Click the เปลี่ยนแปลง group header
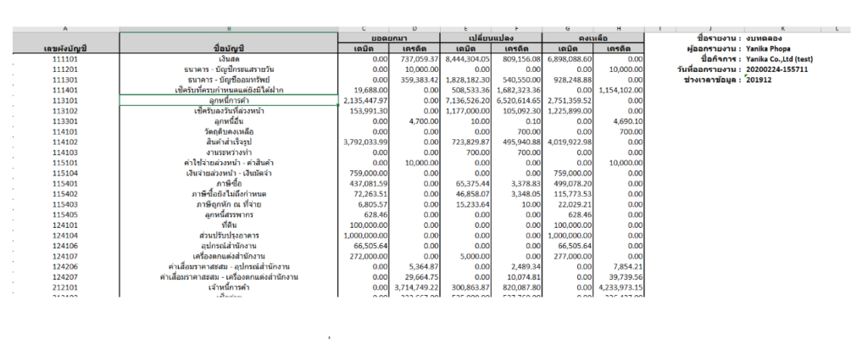The image size is (868, 339). (491, 38)
